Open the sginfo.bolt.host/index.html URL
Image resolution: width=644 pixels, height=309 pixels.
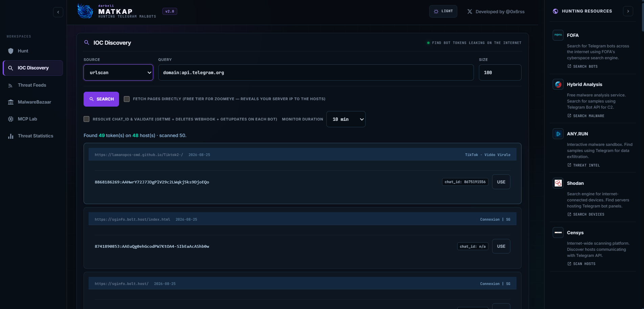click(x=132, y=220)
